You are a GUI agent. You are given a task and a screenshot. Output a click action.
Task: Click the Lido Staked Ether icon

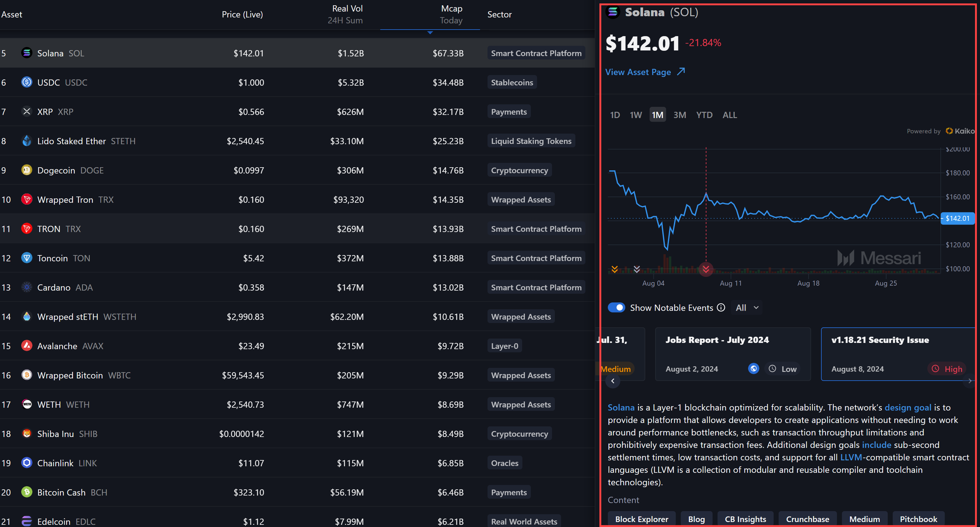point(26,141)
